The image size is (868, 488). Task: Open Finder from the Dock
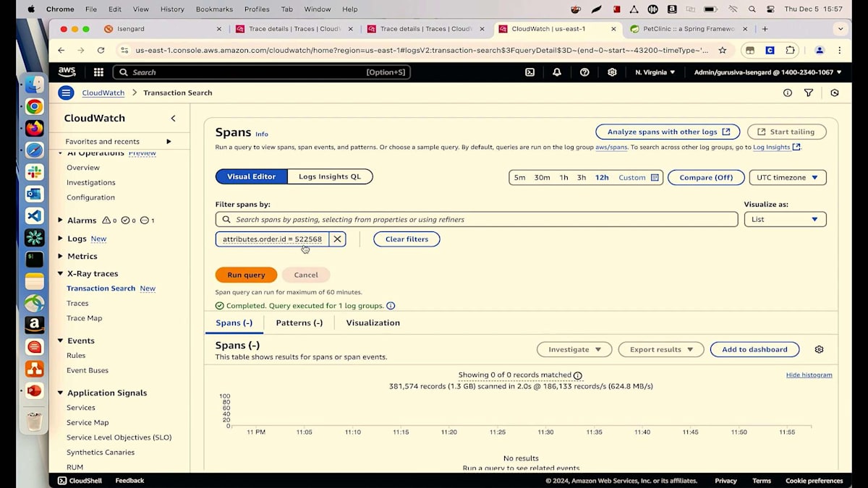click(34, 85)
